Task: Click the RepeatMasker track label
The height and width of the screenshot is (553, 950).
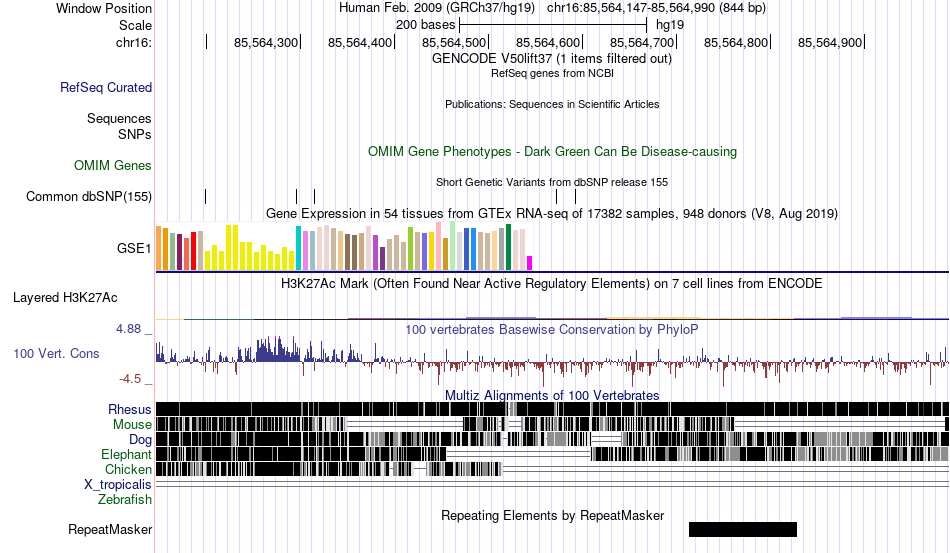Action: (x=110, y=529)
